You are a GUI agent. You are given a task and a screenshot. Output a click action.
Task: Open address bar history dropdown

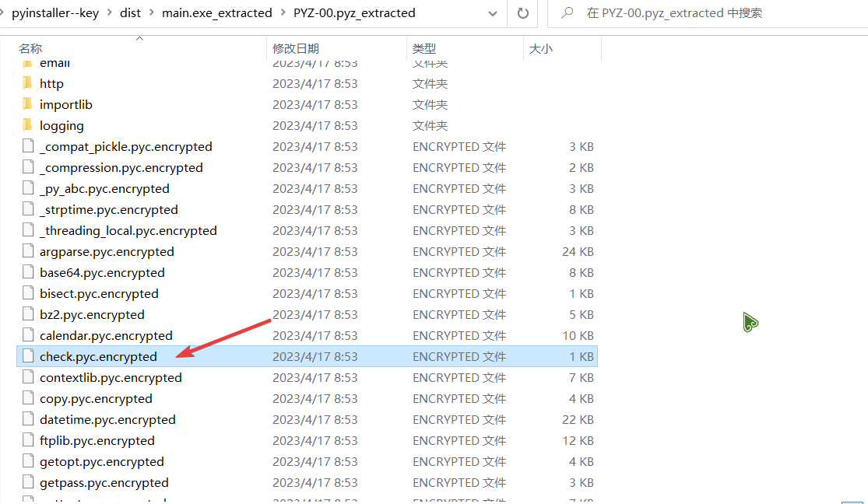tap(492, 13)
